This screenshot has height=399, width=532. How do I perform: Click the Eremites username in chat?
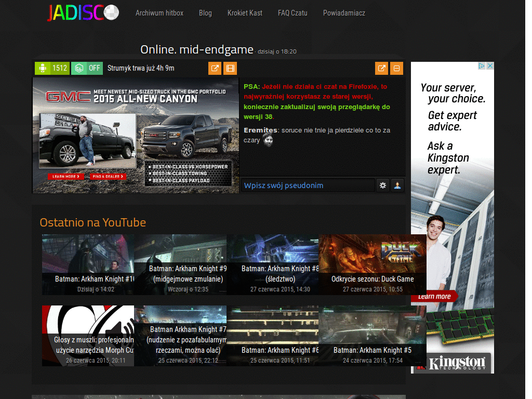[x=260, y=130]
